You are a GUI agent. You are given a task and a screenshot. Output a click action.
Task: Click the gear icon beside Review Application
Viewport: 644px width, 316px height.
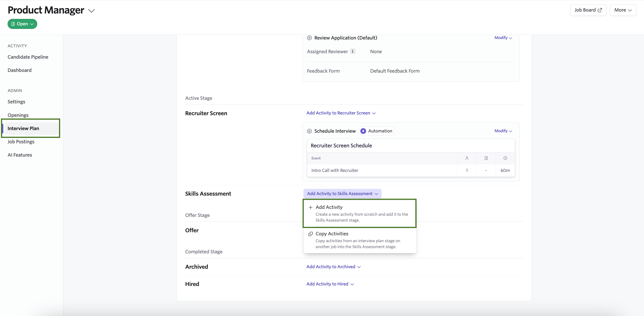[309, 38]
